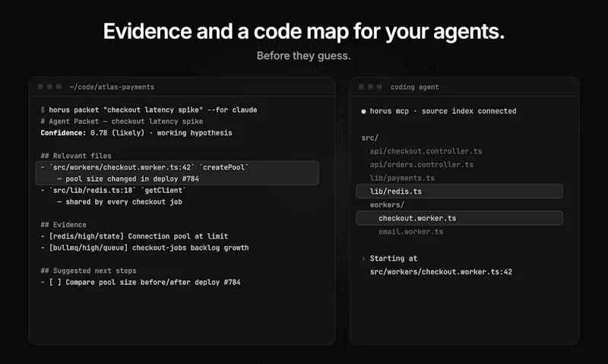Click the Evidence and a code map headline
The width and height of the screenshot is (608, 364).
(x=304, y=31)
